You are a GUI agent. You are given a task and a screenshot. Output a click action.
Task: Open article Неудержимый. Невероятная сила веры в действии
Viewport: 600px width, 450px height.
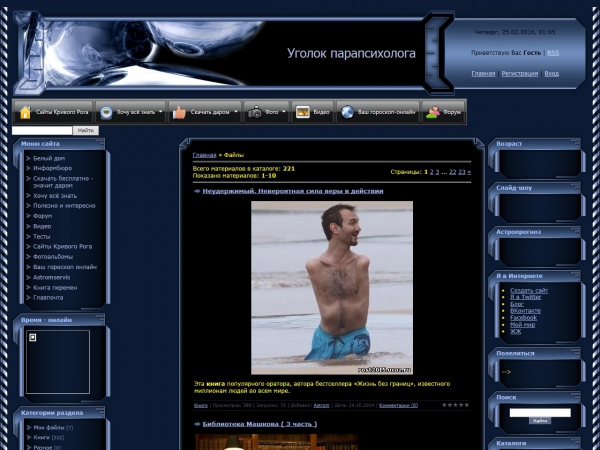(293, 191)
